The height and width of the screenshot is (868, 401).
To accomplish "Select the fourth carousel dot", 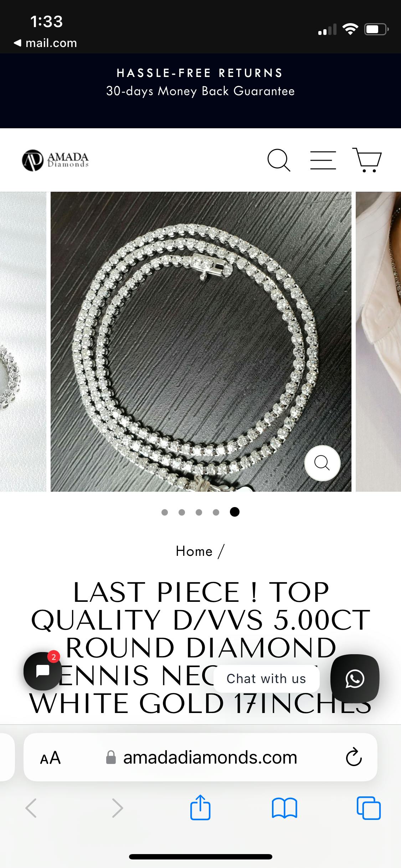I will (x=216, y=512).
